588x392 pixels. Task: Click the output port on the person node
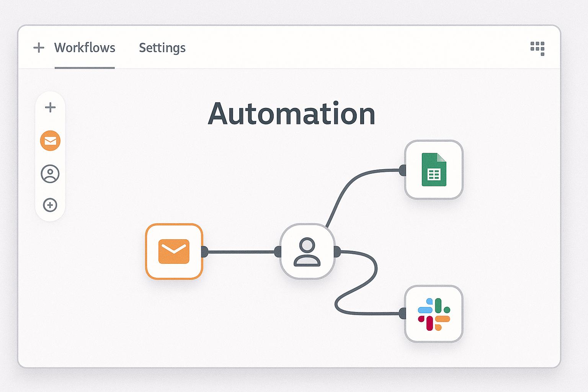tap(336, 252)
